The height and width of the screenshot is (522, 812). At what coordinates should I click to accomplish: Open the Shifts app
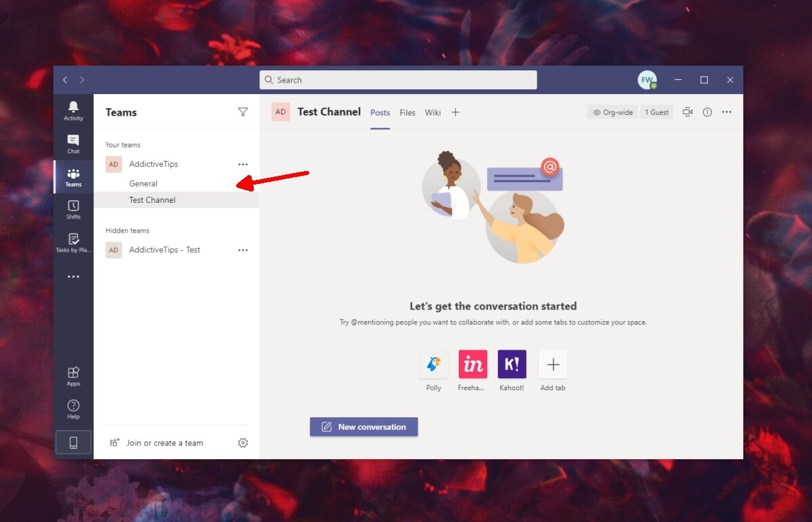coord(73,210)
